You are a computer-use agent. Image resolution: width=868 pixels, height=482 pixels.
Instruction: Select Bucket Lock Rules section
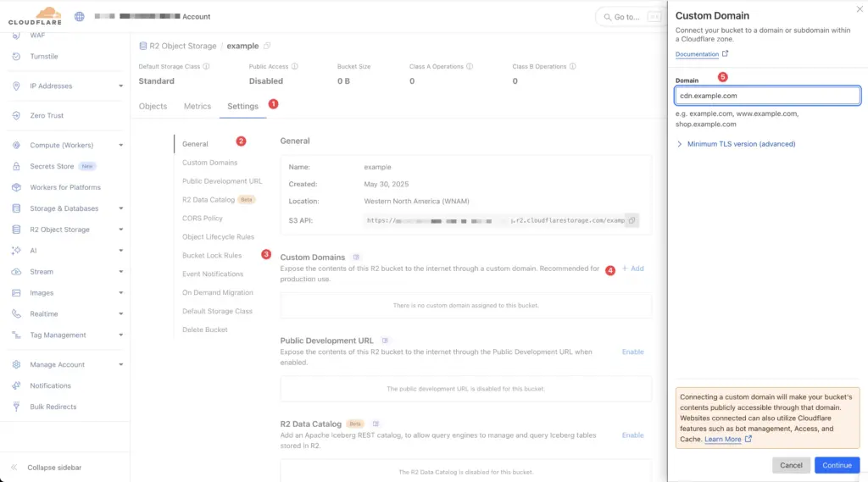(x=212, y=256)
